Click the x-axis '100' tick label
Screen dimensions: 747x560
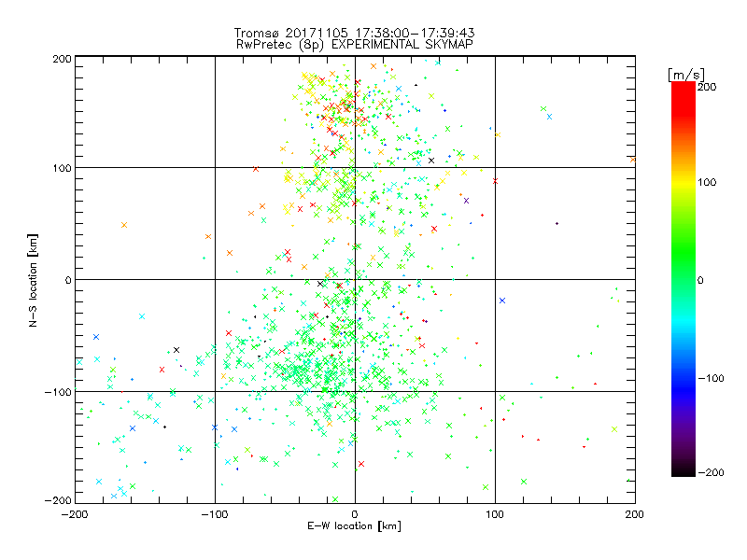pos(495,514)
